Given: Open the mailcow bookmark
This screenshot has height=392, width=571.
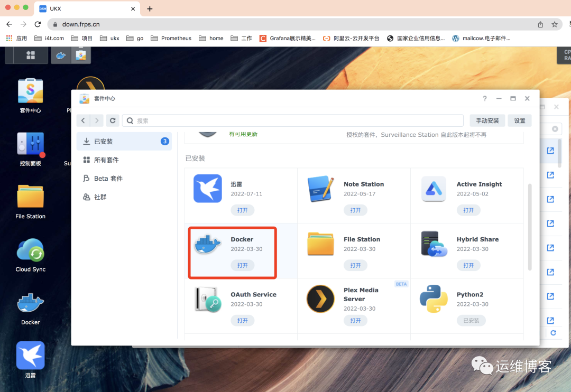Looking at the screenshot, I should 481,38.
